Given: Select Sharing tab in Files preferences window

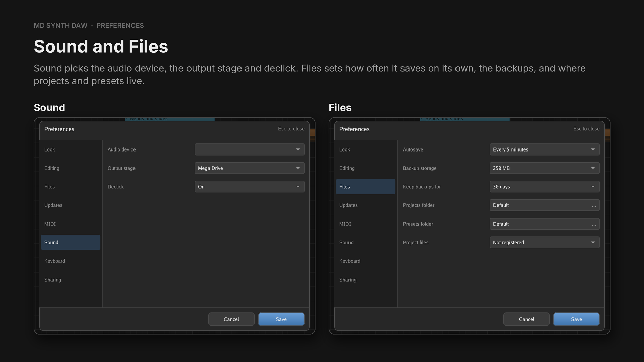Looking at the screenshot, I should pos(366,280).
